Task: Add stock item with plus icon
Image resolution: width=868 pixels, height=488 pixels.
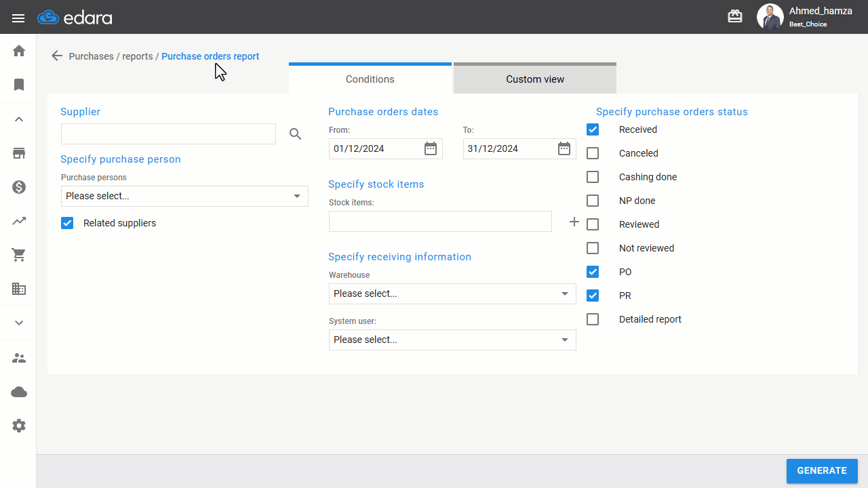Action: [x=574, y=222]
